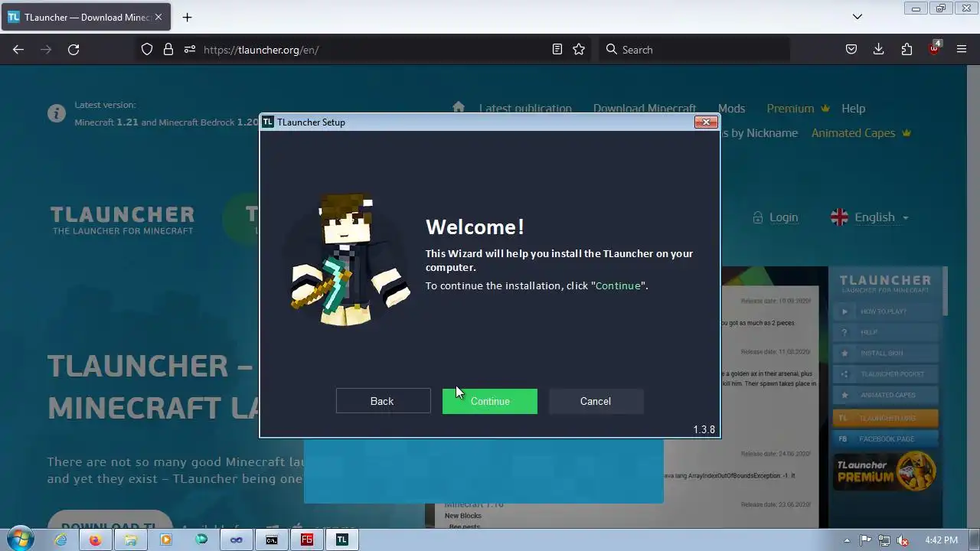This screenshot has height=551, width=980.
Task: Open ANIMATED CAPES sidebar button
Action: [885, 395]
